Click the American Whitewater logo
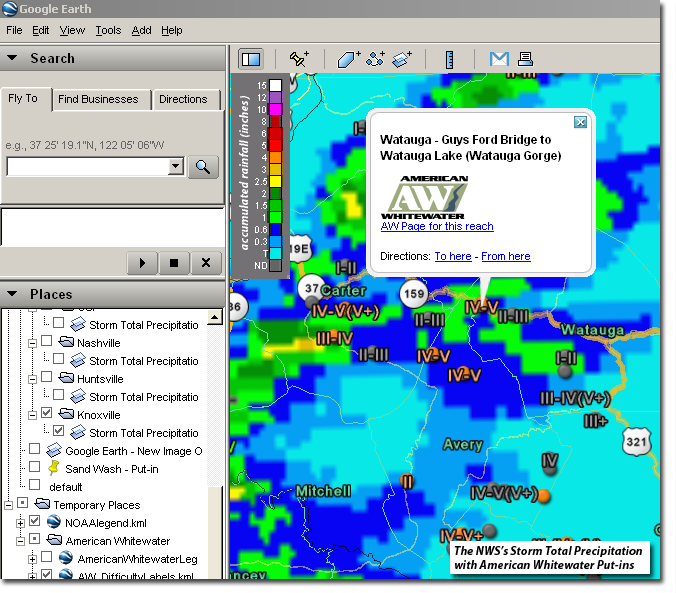This screenshot has height=593, width=676. coord(424,197)
